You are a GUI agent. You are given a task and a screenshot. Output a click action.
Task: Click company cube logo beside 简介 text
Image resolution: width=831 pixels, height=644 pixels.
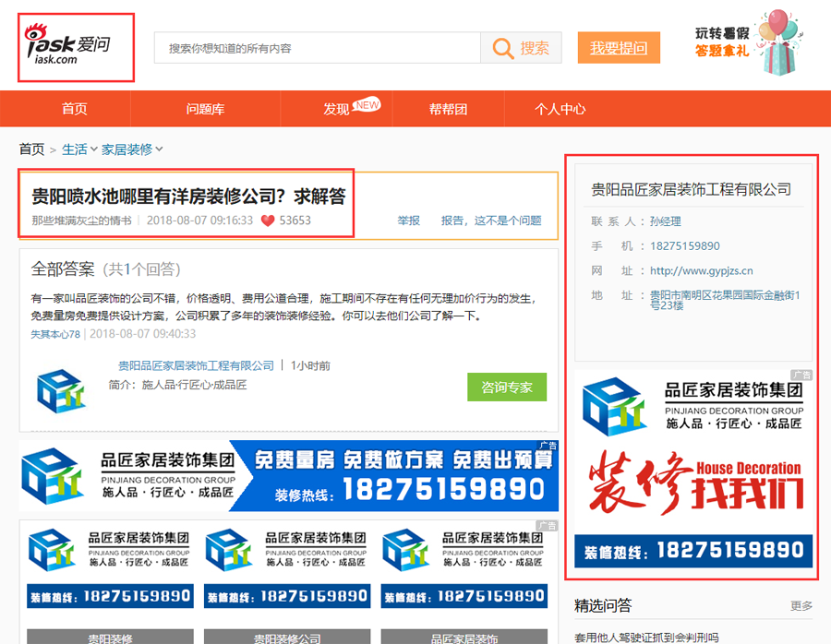click(x=61, y=391)
